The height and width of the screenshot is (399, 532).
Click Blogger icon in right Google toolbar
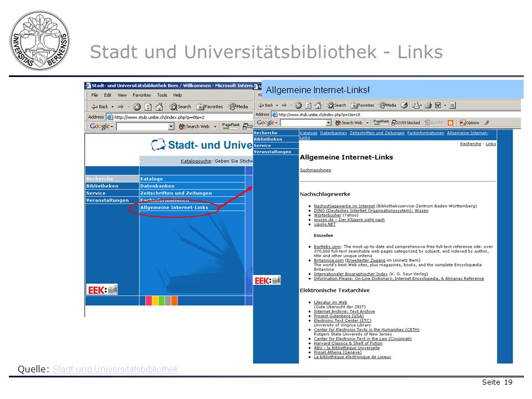pyautogui.click(x=451, y=123)
